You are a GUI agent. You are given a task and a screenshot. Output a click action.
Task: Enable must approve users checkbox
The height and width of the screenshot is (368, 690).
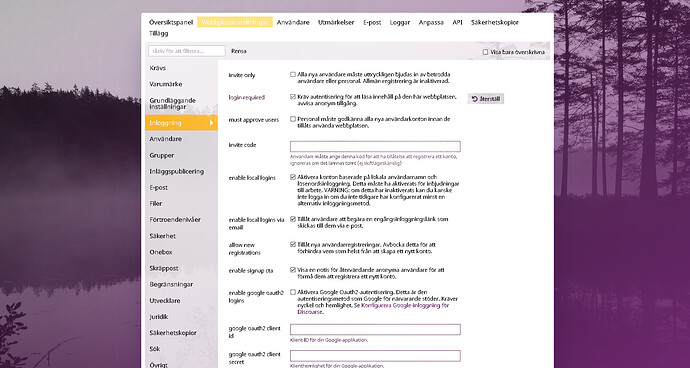[x=293, y=119]
